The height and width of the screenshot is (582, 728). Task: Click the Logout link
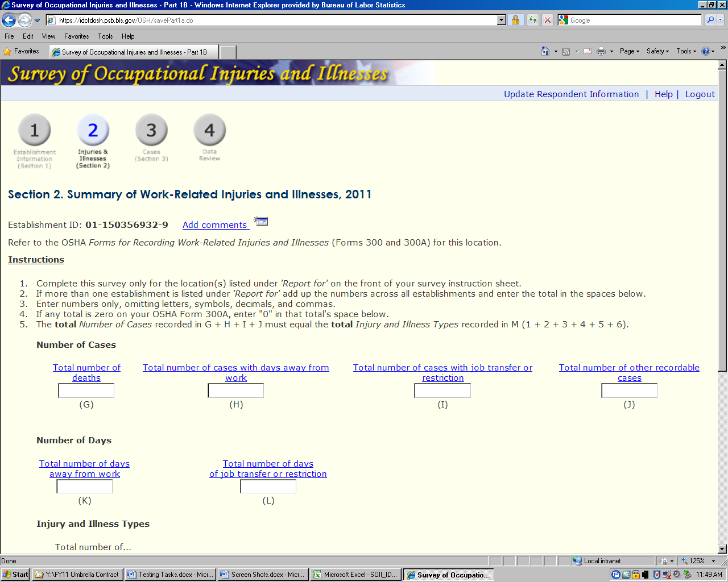700,94
